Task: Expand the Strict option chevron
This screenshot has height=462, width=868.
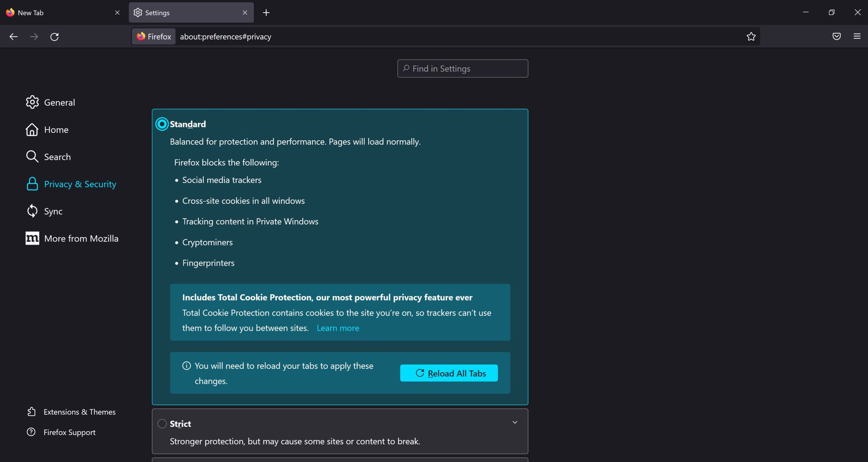Action: 514,423
